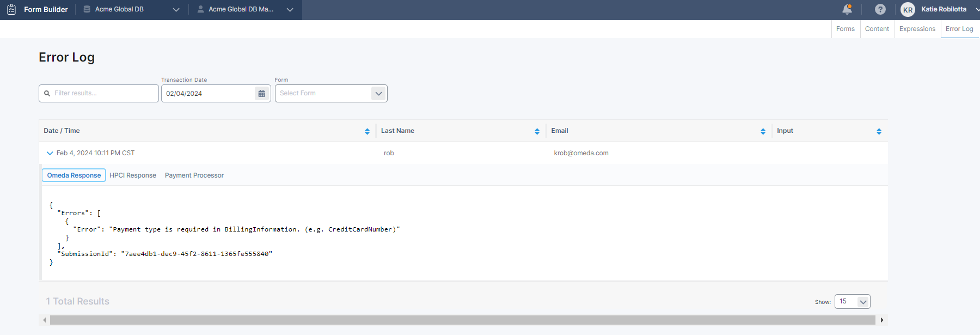Sort by Email column
Image resolution: width=980 pixels, height=335 pixels.
763,131
